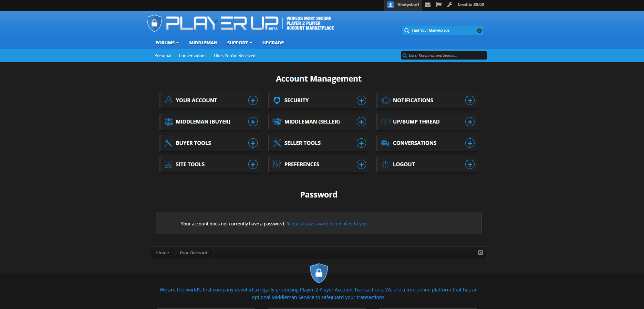Open the Vladyslav1 username menu
This screenshot has height=309, width=644.
[408, 5]
